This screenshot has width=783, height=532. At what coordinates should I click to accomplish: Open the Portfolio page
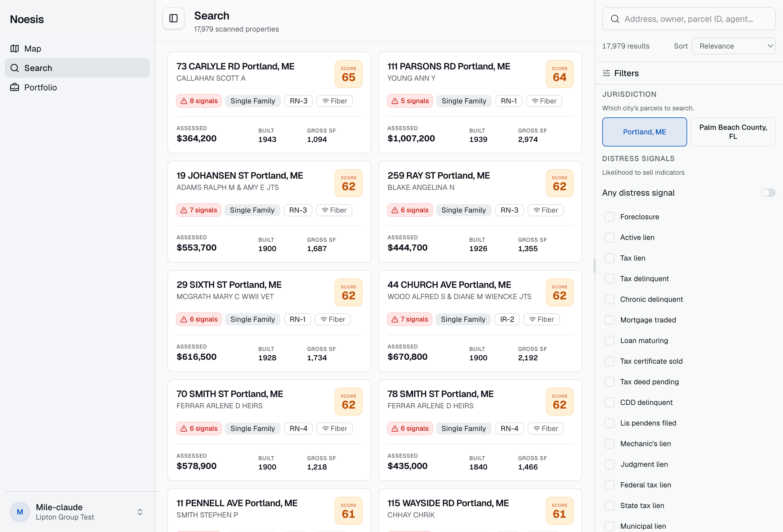point(77,87)
